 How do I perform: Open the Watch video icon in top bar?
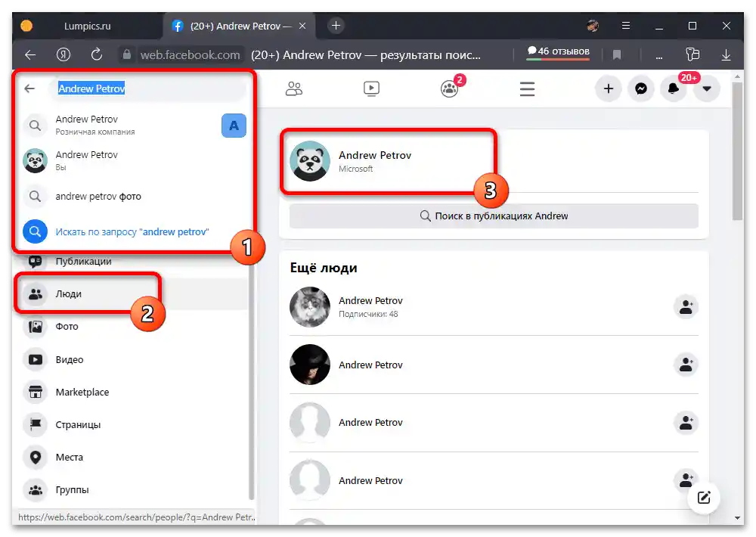[371, 88]
